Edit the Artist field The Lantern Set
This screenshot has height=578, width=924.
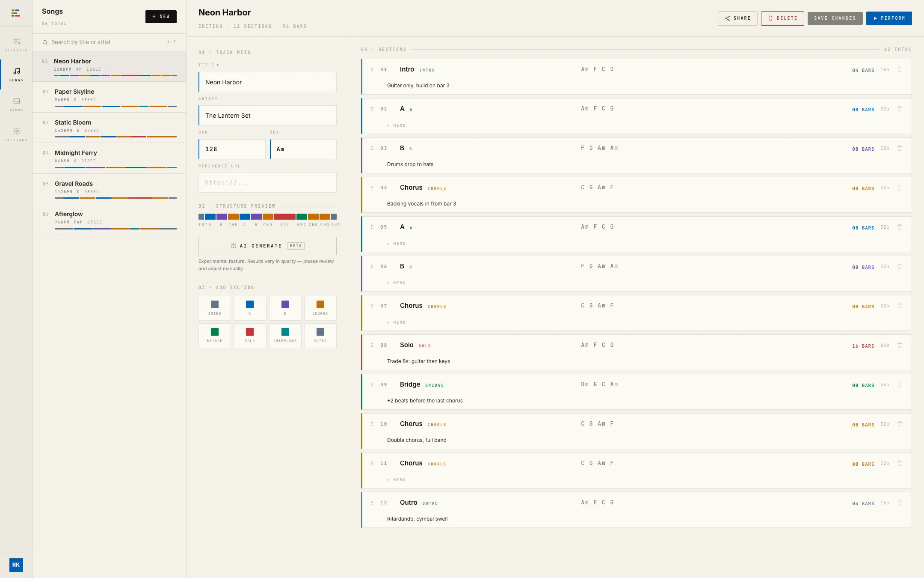pos(267,116)
